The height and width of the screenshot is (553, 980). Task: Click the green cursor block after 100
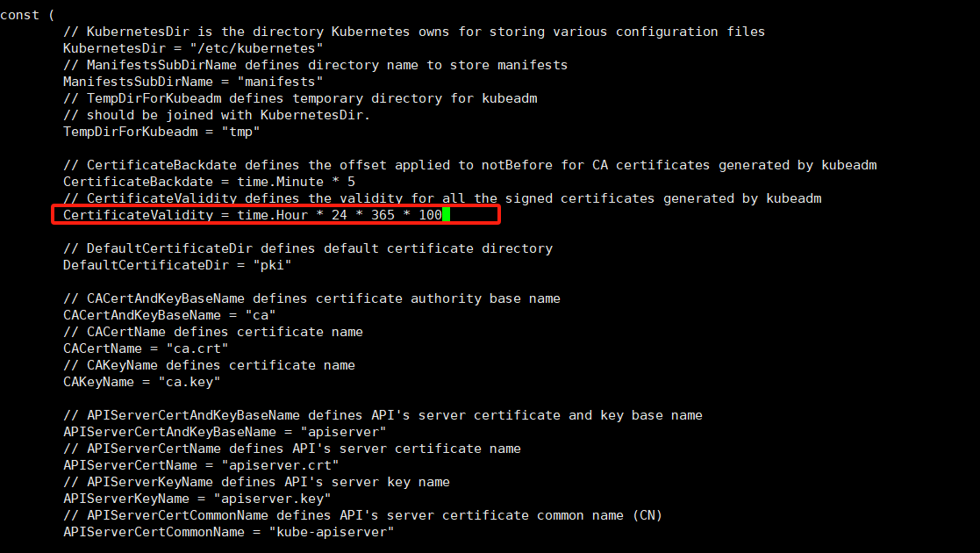tap(447, 215)
